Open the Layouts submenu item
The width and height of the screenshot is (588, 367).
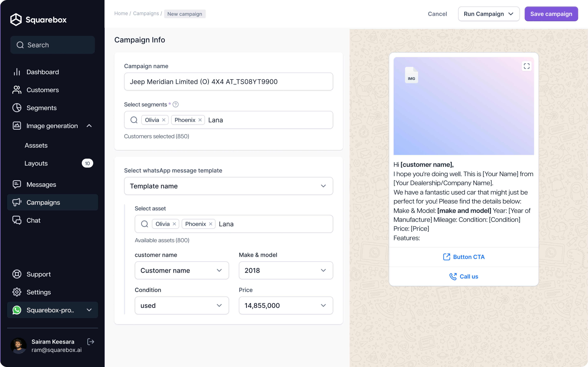click(36, 163)
